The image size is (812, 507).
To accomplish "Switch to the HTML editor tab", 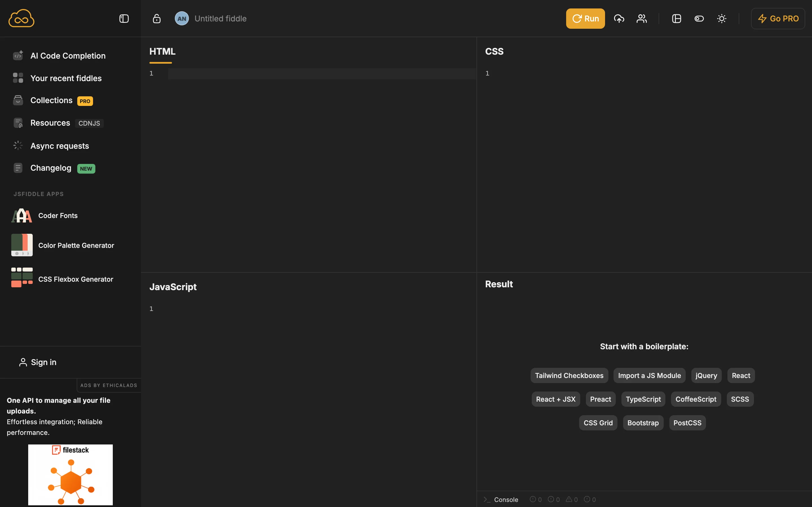I will click(x=162, y=51).
